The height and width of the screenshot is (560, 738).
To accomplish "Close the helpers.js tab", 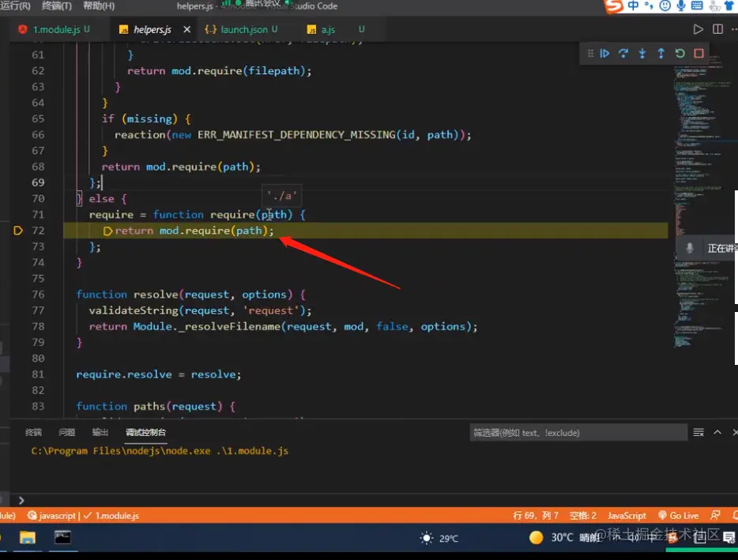I will click(186, 29).
